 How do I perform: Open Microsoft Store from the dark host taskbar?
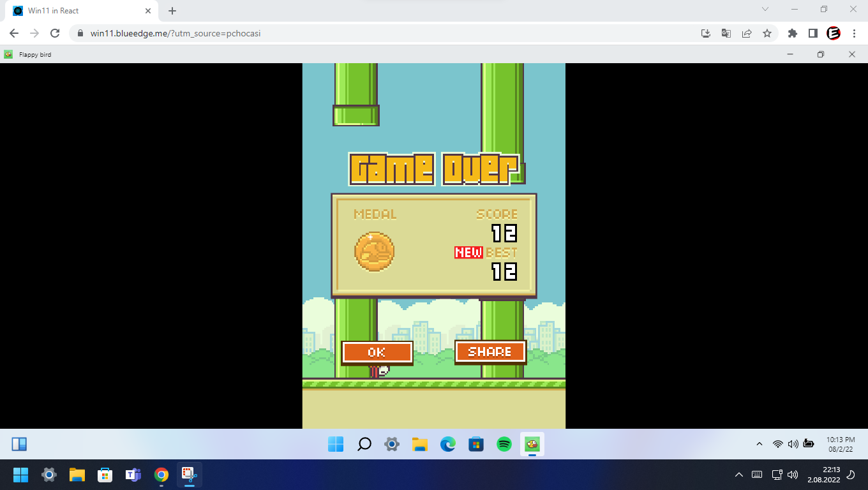coord(105,475)
